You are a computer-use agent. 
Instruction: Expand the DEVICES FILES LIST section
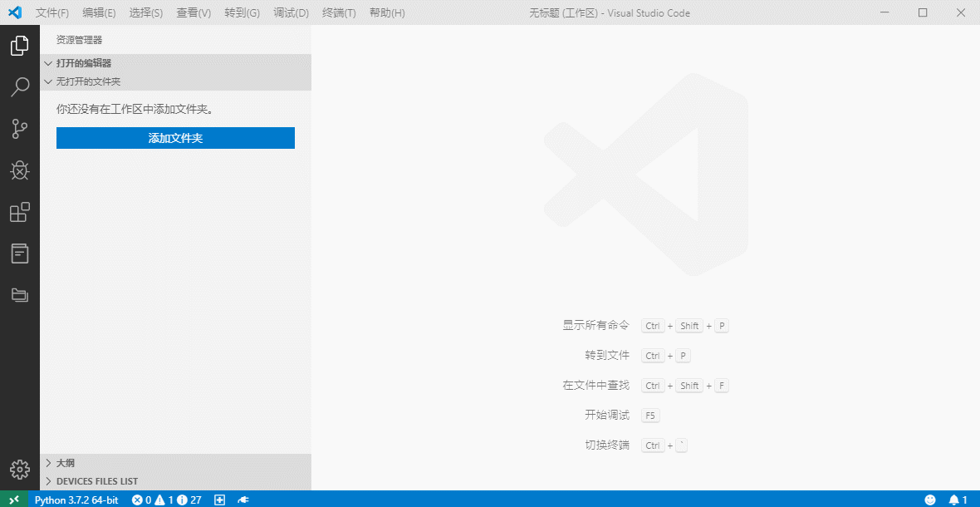coord(96,481)
